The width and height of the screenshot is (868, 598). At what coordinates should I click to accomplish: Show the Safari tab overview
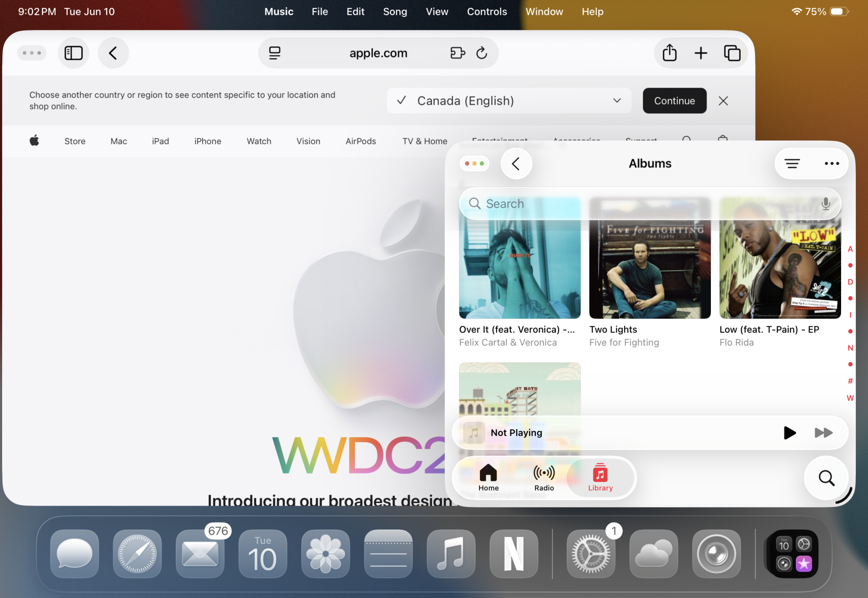coord(732,53)
